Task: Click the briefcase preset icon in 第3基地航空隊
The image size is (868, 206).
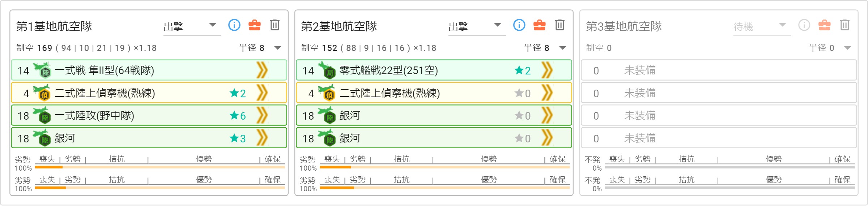Action: pyautogui.click(x=825, y=25)
